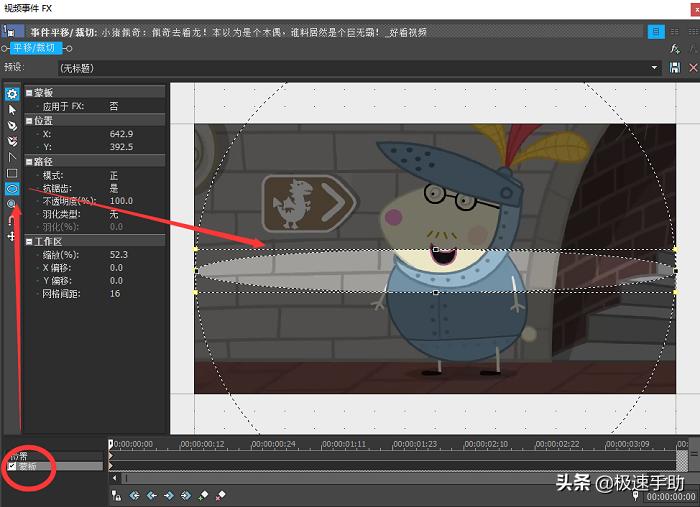Image resolution: width=700 pixels, height=507 pixels.
Task: Select the Split Tangent tool
Action: (x=12, y=158)
